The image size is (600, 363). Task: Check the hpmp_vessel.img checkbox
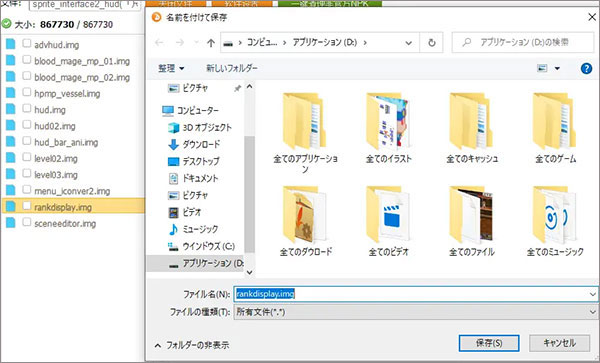click(x=26, y=92)
